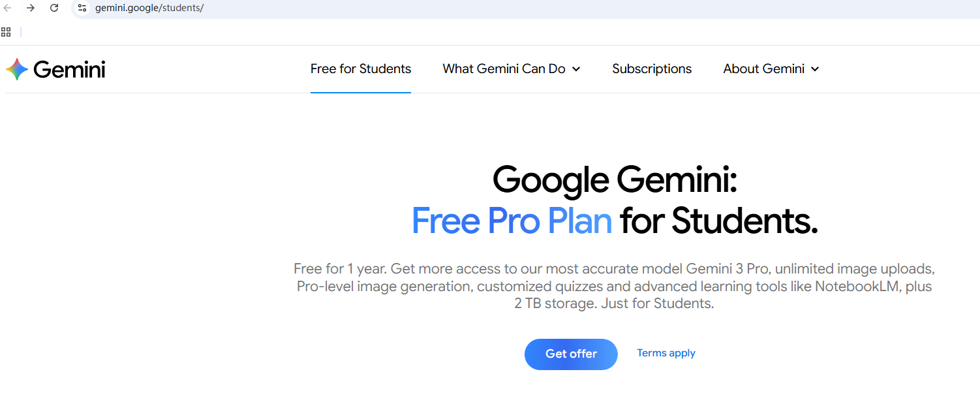Open the About Gemini menu label
This screenshot has height=406, width=980.
(763, 69)
